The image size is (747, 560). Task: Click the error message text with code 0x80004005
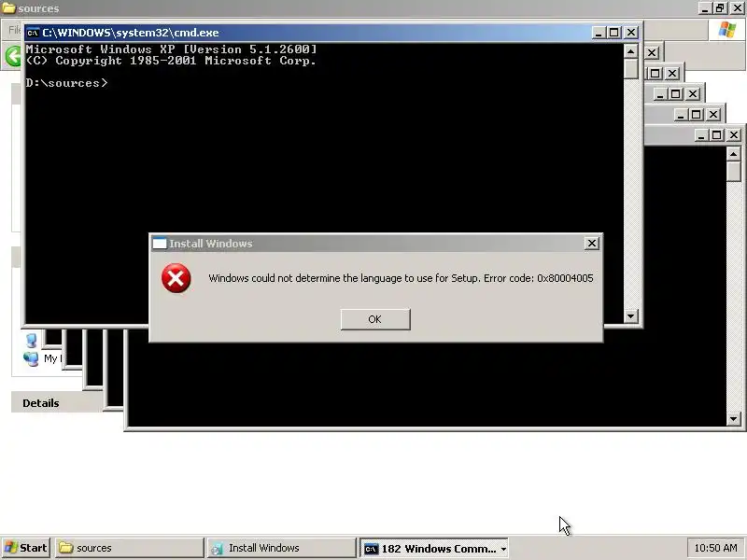(x=401, y=278)
